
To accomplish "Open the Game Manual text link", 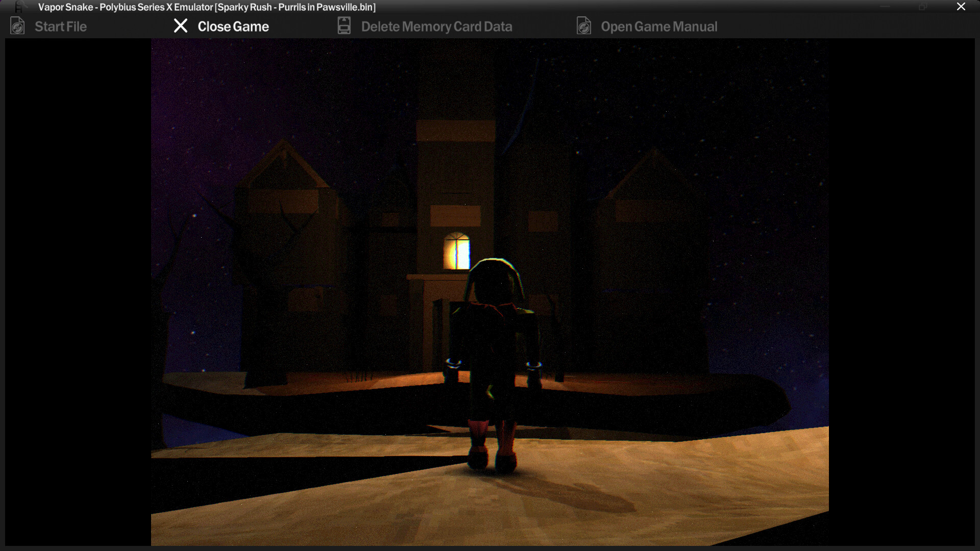I will [659, 27].
